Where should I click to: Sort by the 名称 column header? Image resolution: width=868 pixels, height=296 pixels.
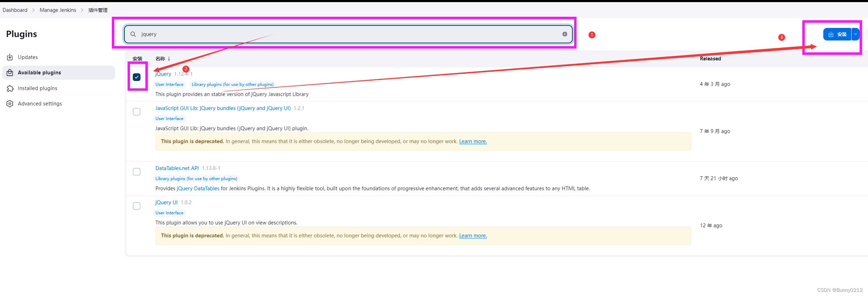163,59
